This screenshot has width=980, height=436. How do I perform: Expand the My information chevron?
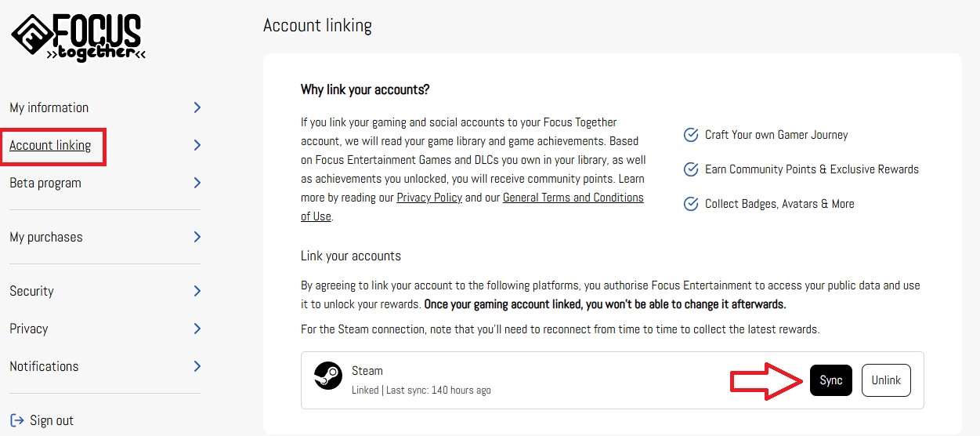197,107
